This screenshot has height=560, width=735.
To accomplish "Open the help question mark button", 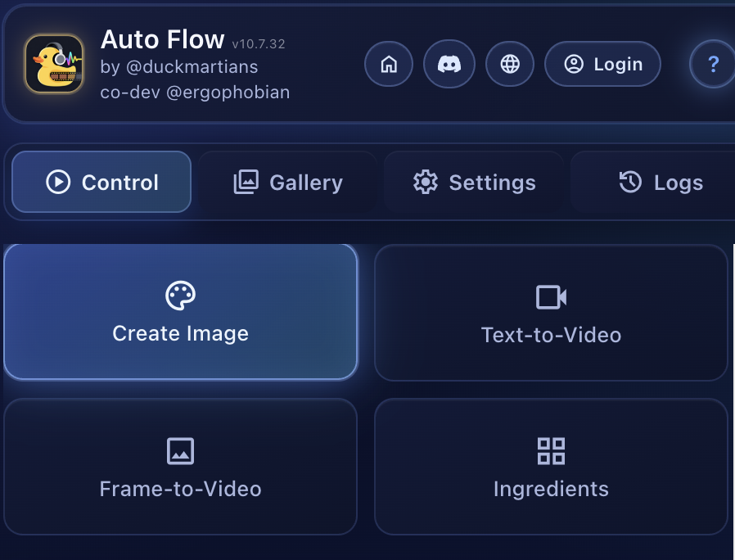I will [x=713, y=64].
